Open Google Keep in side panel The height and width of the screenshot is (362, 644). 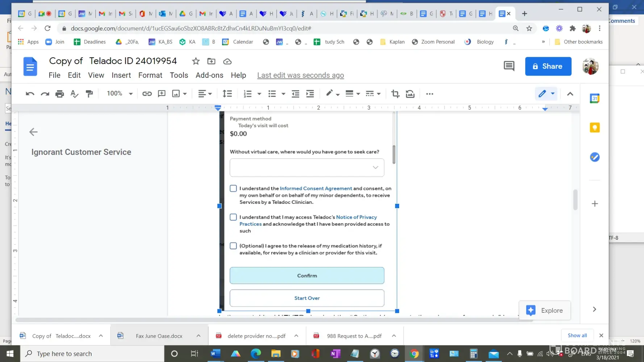(x=594, y=127)
